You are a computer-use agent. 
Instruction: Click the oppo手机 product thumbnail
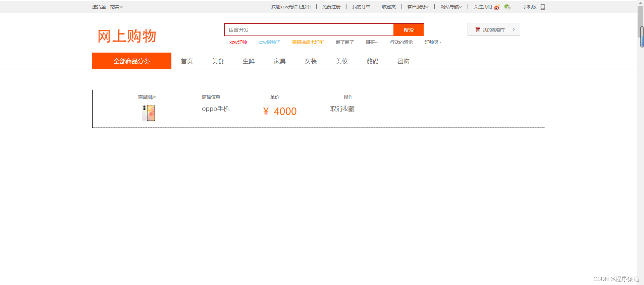pos(149,113)
